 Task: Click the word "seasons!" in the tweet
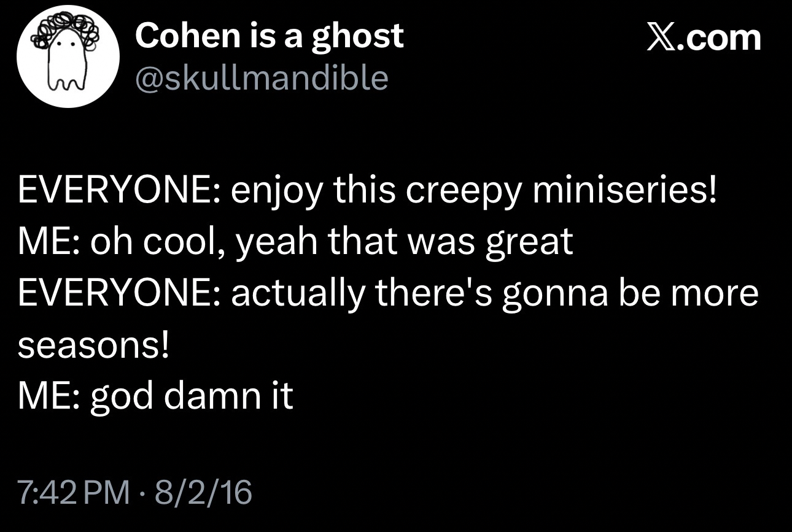click(x=93, y=346)
